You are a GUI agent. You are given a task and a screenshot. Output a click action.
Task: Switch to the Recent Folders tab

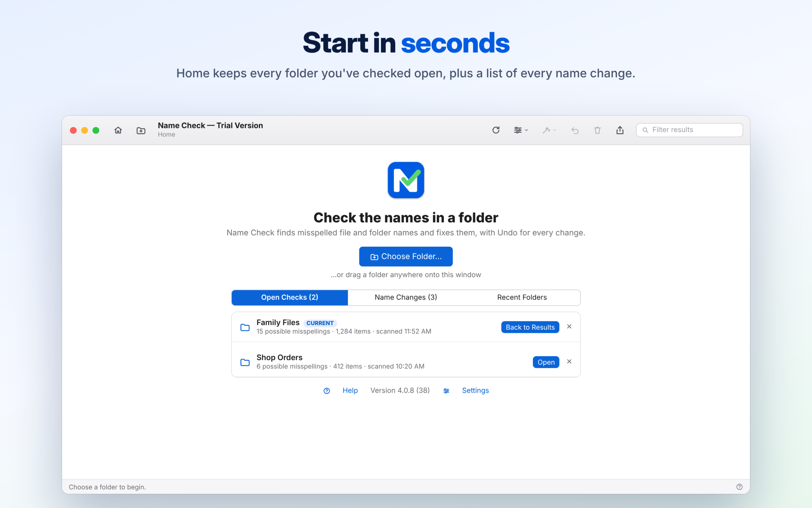pyautogui.click(x=522, y=297)
